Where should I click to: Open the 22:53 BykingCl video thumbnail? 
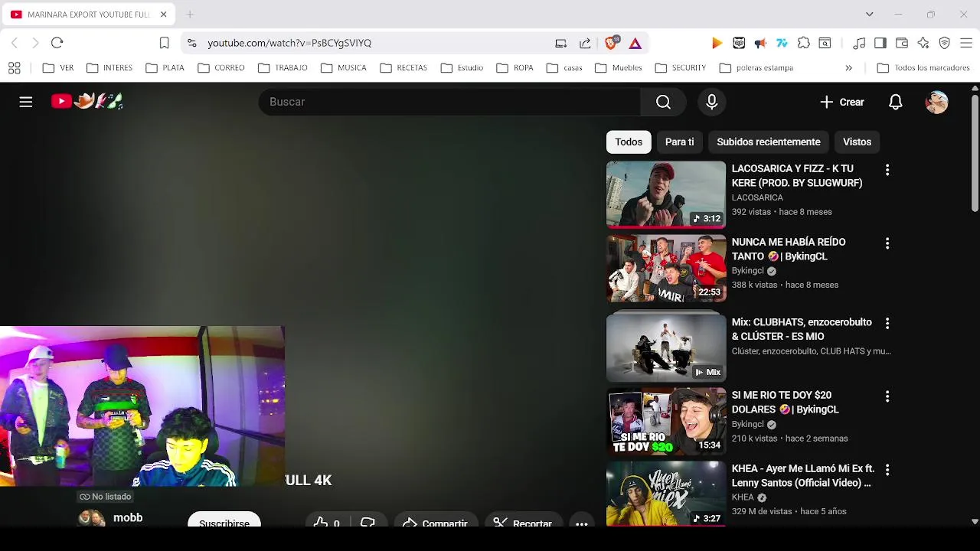tap(666, 268)
